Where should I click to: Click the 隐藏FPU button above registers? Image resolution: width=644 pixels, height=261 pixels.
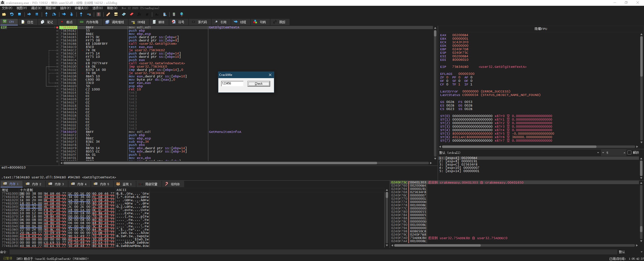541,29
